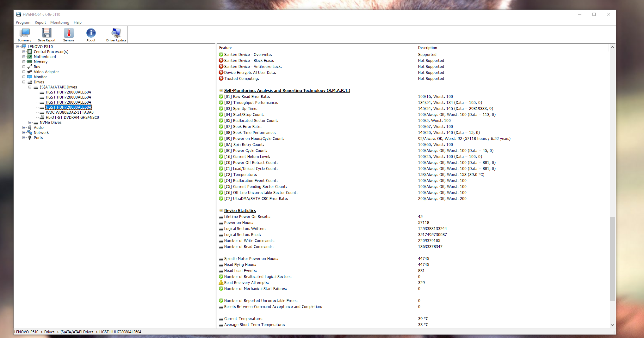The width and height of the screenshot is (644, 338).
Task: Expand the Monitor node
Action: pyautogui.click(x=24, y=77)
